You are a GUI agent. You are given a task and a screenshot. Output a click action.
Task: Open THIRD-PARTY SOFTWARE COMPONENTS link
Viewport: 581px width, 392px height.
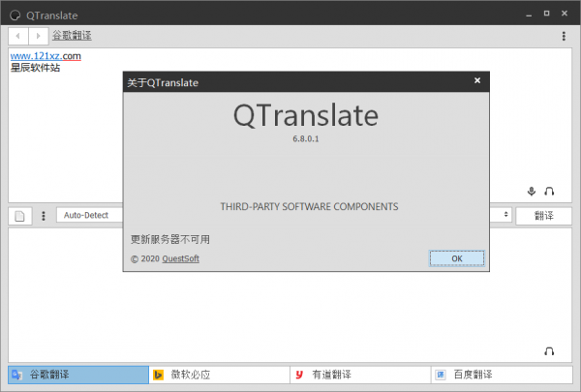point(309,206)
